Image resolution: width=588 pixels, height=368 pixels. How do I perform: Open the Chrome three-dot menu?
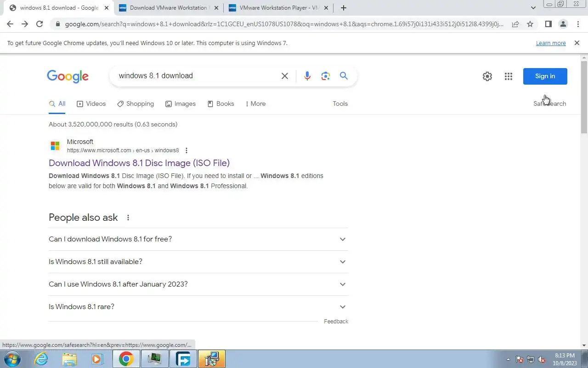(x=577, y=24)
